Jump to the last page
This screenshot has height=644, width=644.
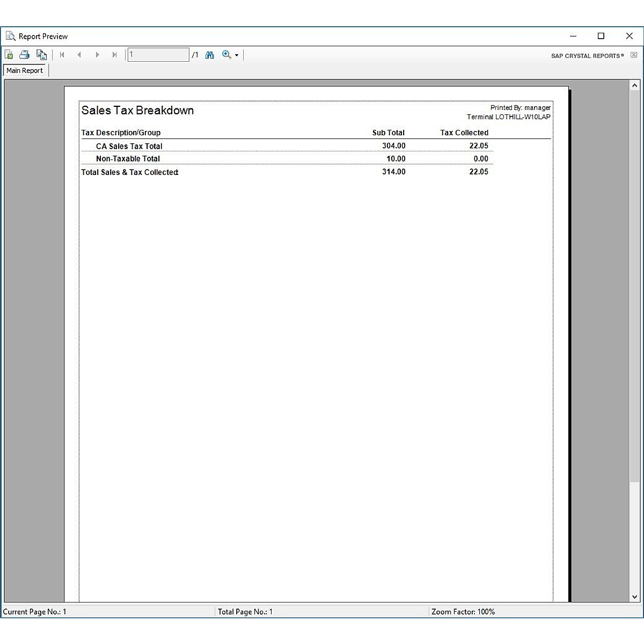pyautogui.click(x=114, y=55)
